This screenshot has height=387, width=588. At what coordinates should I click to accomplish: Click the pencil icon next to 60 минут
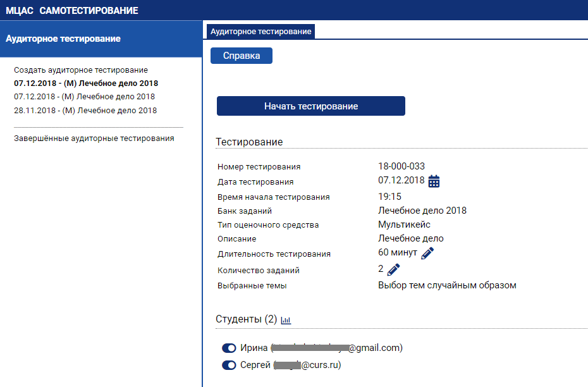428,254
